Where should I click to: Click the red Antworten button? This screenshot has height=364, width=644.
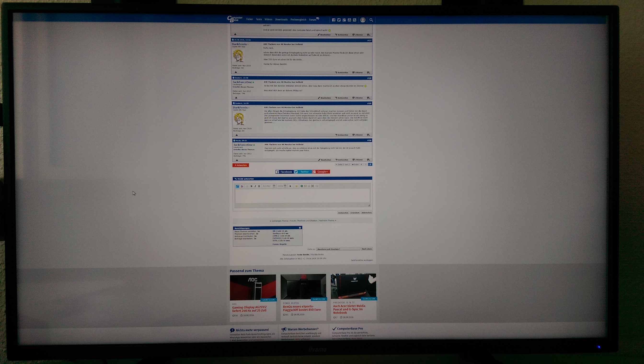click(x=240, y=165)
